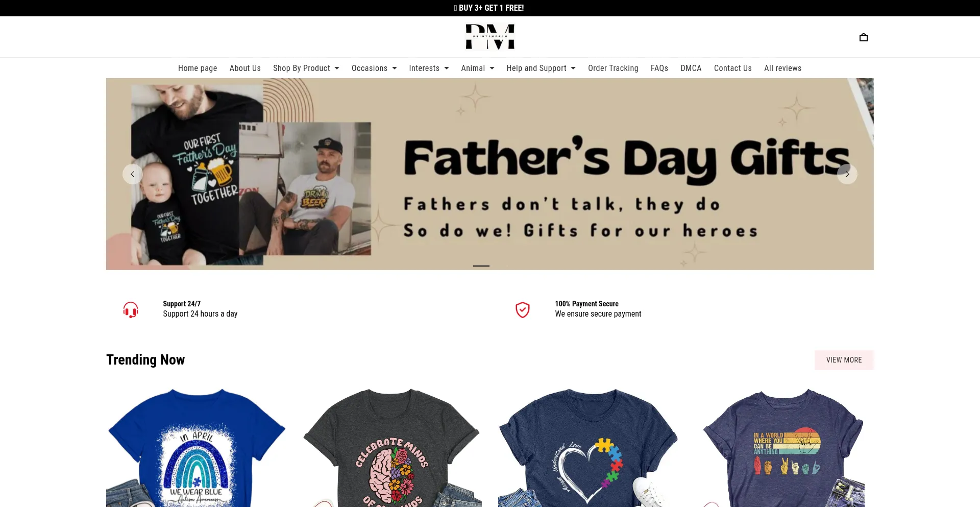Viewport: 980px width, 507px height.
Task: Expand the Occasions dropdown menu
Action: (x=374, y=68)
